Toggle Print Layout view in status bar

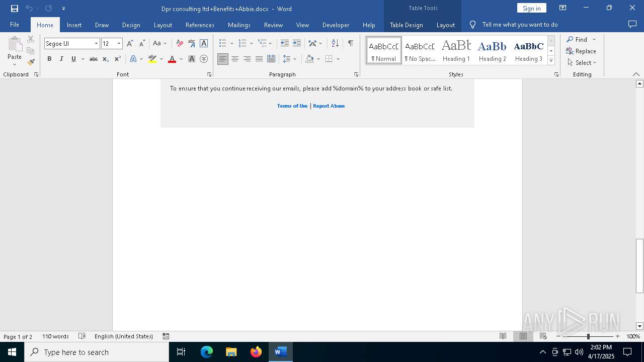(523, 336)
